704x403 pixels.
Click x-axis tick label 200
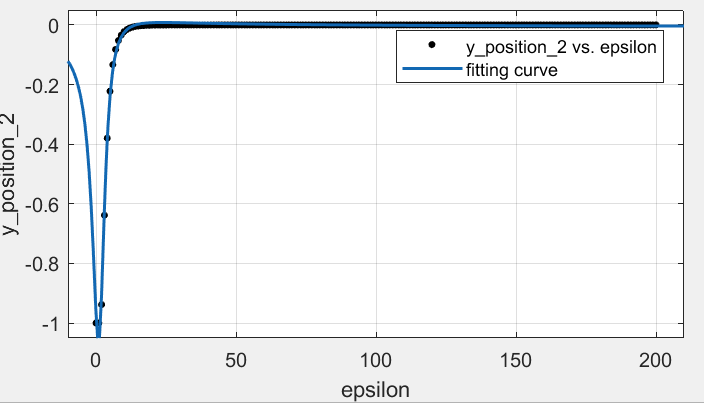tap(656, 360)
